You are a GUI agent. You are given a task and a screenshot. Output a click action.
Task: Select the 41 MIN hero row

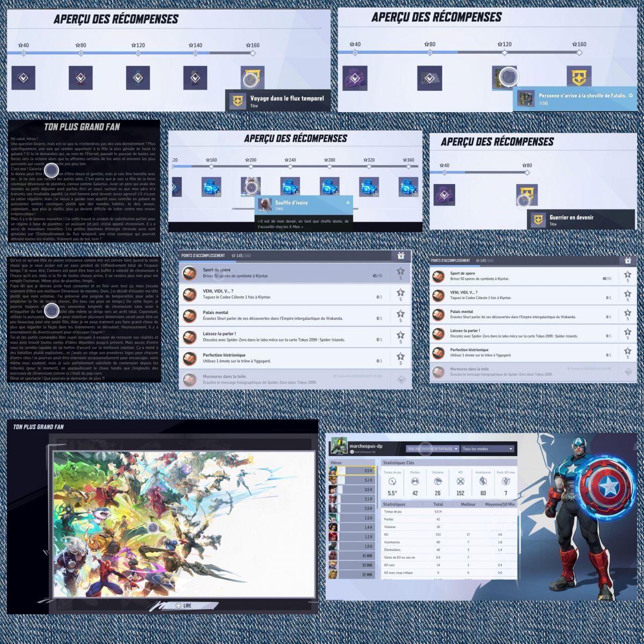coord(352,555)
